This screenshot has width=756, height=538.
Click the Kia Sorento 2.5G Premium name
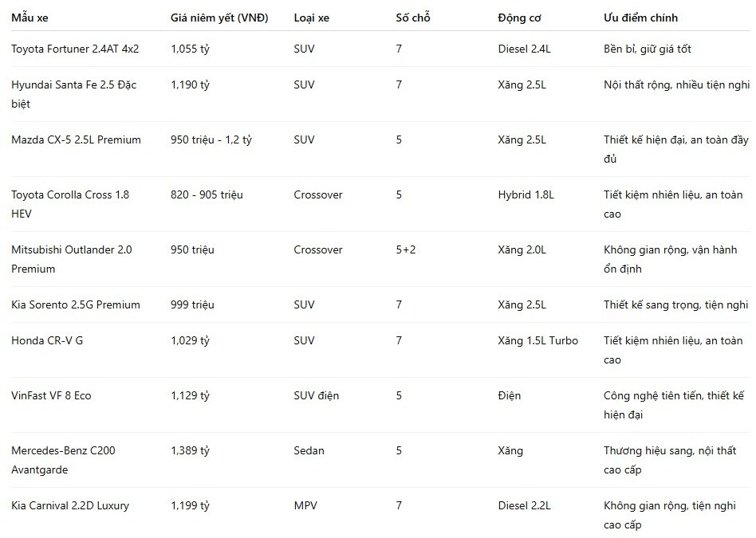[76, 304]
